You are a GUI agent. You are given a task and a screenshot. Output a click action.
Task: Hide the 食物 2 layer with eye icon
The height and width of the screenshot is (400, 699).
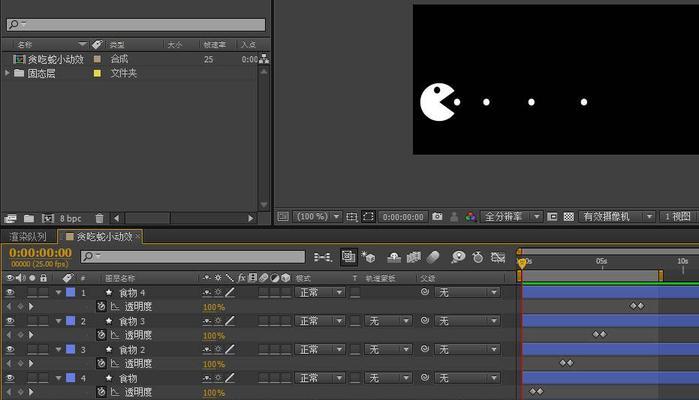click(10, 350)
